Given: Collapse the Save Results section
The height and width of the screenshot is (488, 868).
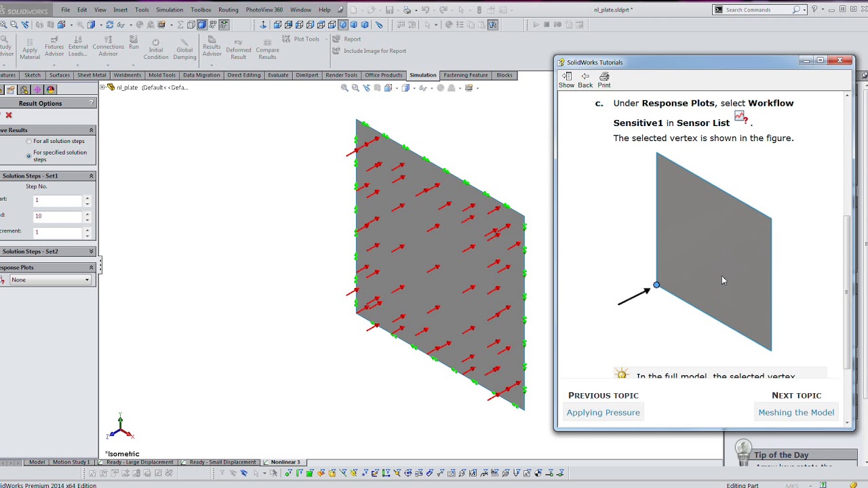Looking at the screenshot, I should pos(91,130).
